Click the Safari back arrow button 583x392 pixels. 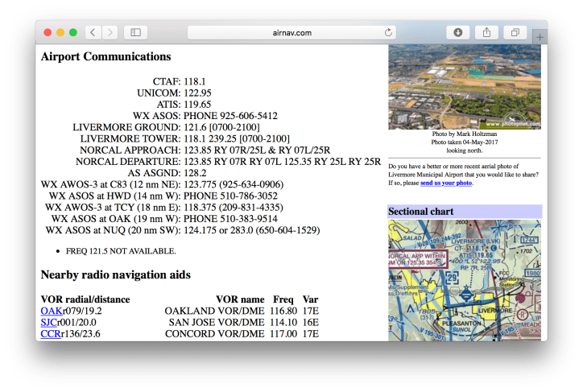[x=93, y=33]
